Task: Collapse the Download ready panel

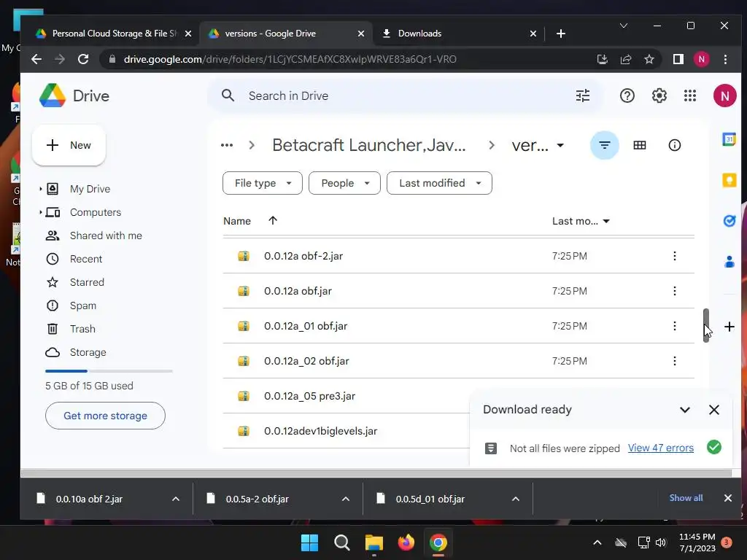Action: coord(684,410)
